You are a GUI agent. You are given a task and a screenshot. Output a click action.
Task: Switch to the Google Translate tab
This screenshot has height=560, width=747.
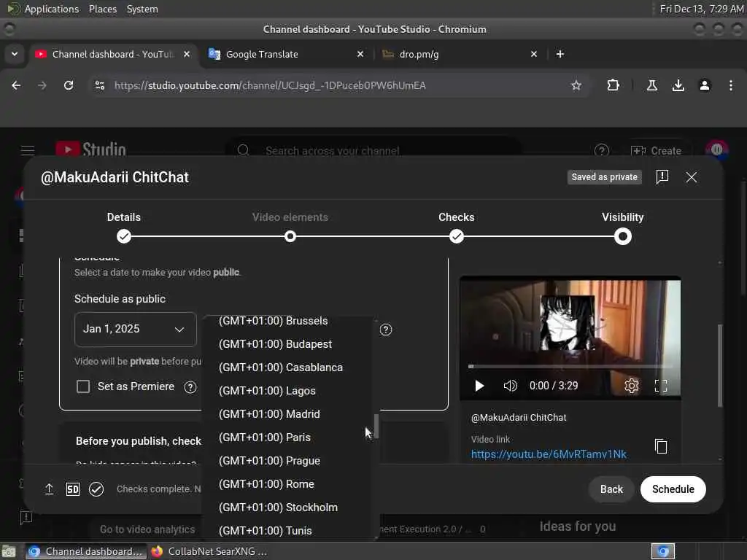[x=286, y=54]
